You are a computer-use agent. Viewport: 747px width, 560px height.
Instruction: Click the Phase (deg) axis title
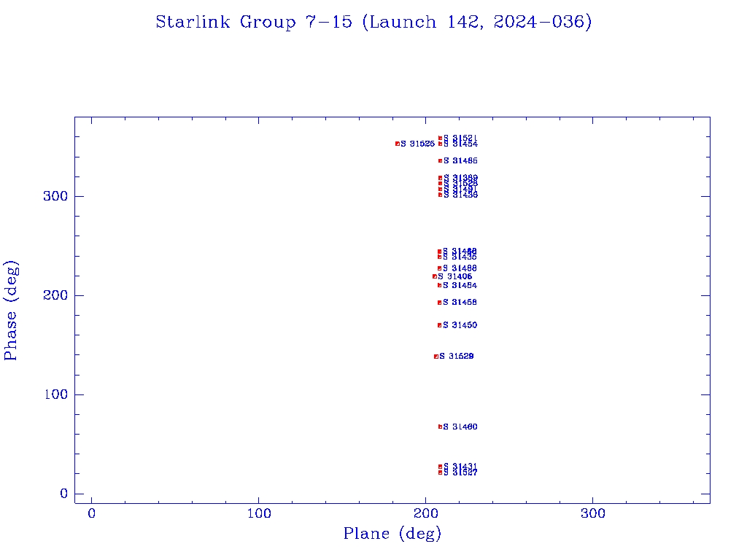[x=11, y=311]
